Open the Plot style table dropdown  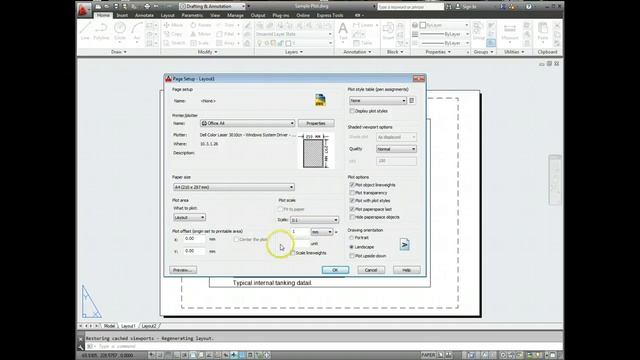pyautogui.click(x=378, y=100)
